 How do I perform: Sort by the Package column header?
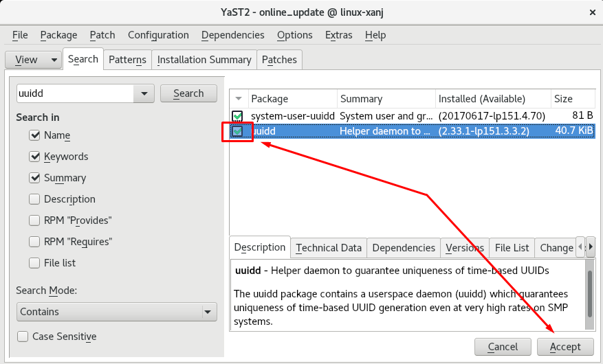coord(293,99)
